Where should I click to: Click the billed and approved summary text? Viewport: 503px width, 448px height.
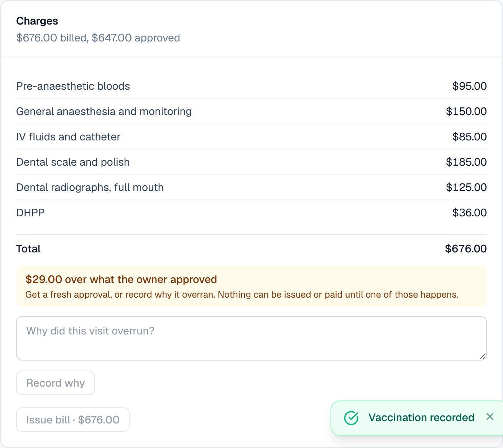[98, 38]
